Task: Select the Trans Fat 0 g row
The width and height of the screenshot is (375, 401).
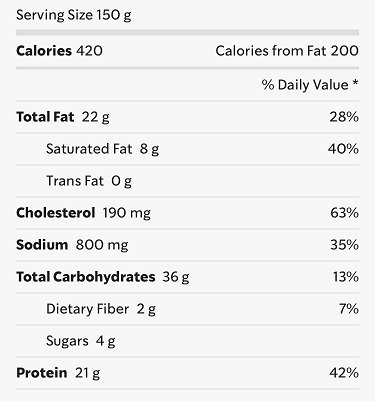Action: 187,181
